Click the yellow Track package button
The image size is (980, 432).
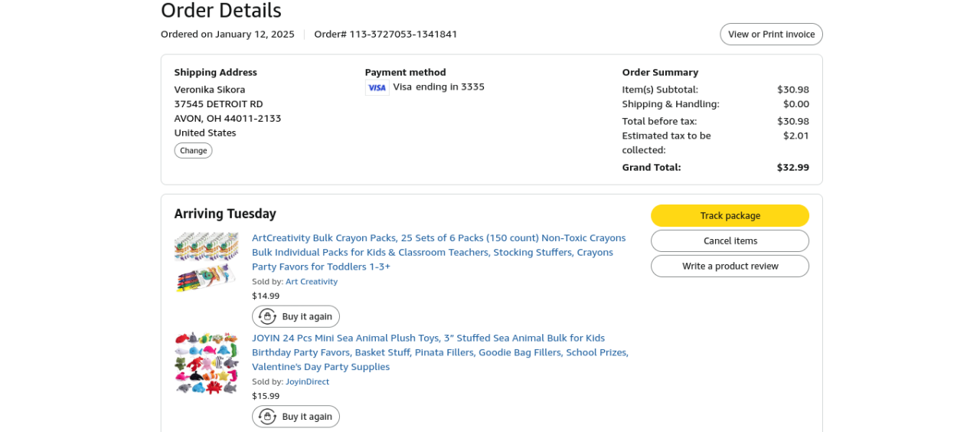[x=730, y=216]
